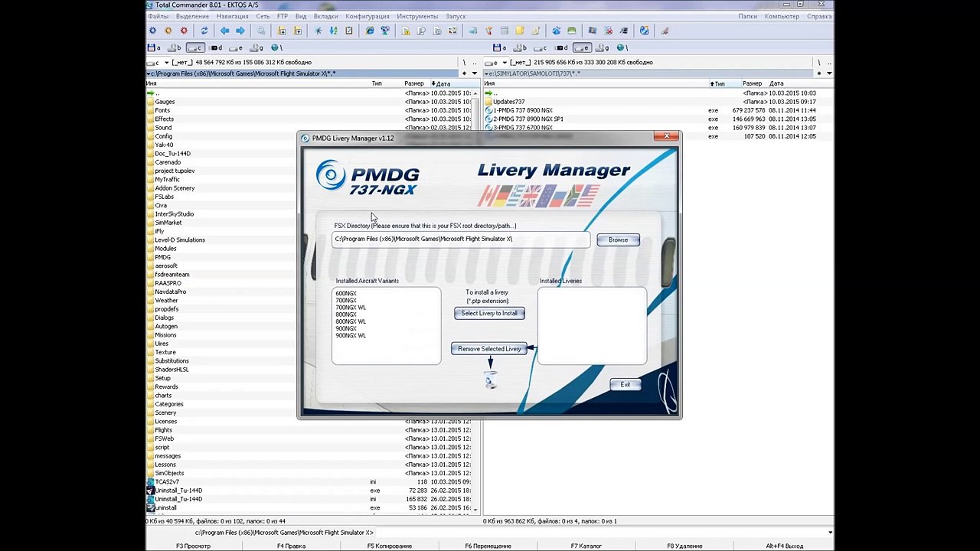Select 900NGX WL in Installed Aircraft Variants

pos(351,335)
